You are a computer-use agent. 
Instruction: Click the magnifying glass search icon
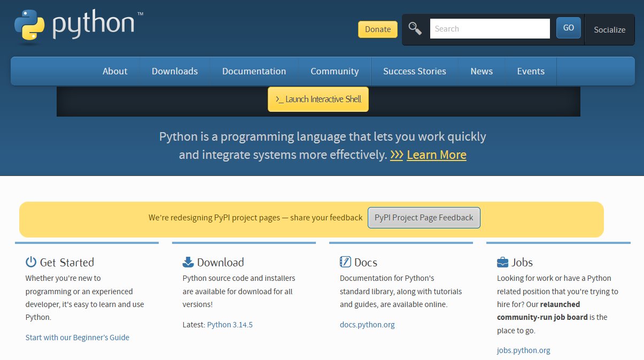tap(415, 28)
